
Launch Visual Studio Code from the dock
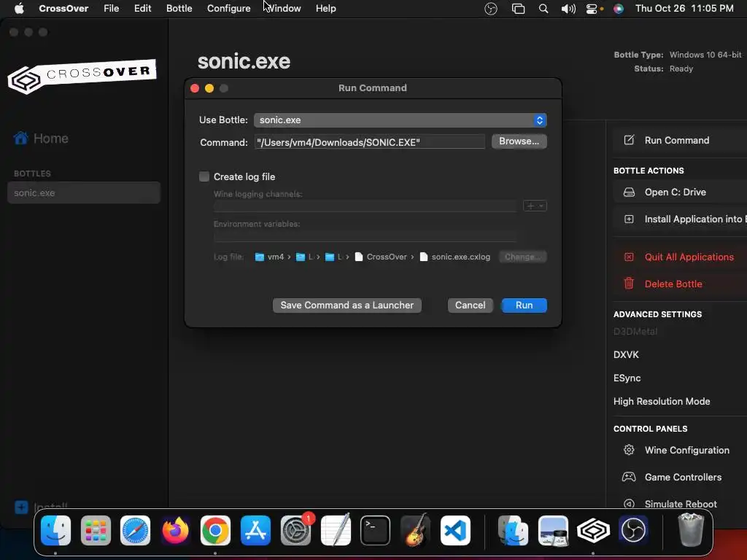coord(455,530)
